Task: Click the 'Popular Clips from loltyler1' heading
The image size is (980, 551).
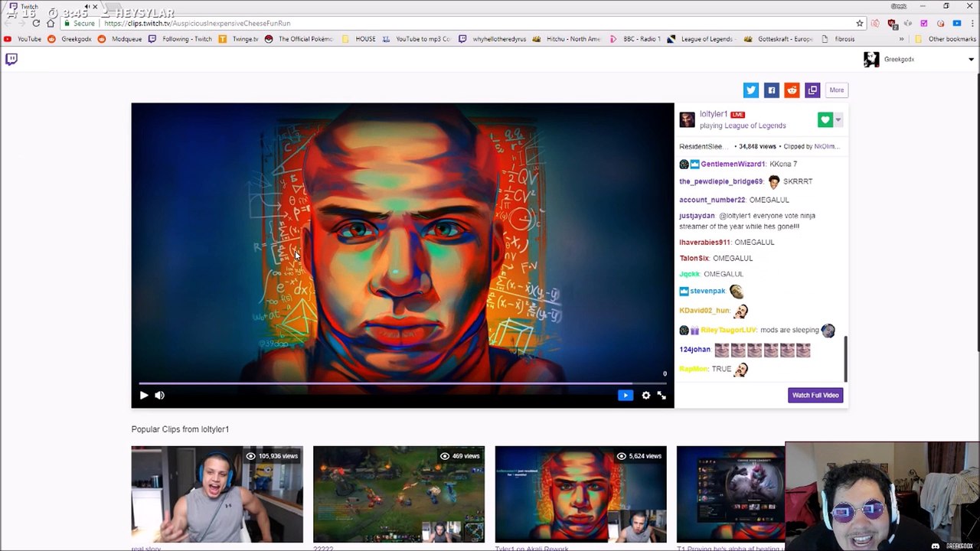Action: pos(180,429)
